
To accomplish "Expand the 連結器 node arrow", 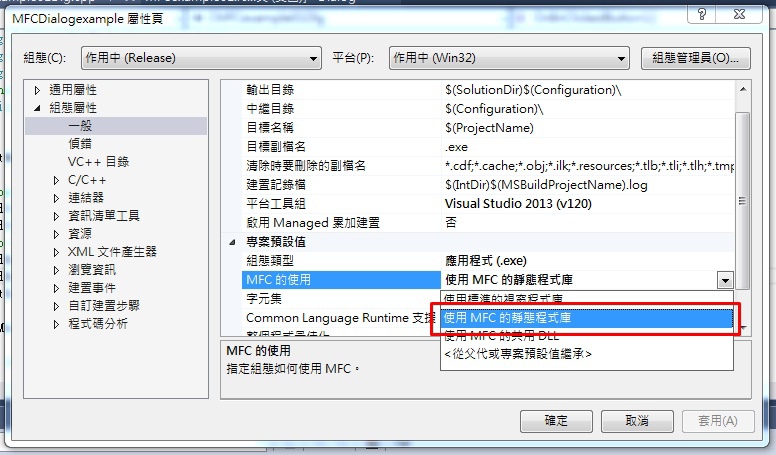I will tap(56, 198).
